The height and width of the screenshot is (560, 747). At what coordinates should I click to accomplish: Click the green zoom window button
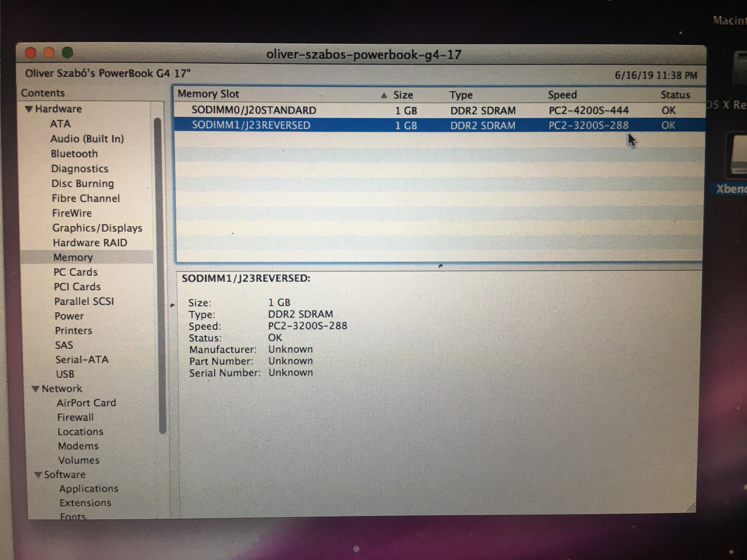(68, 52)
